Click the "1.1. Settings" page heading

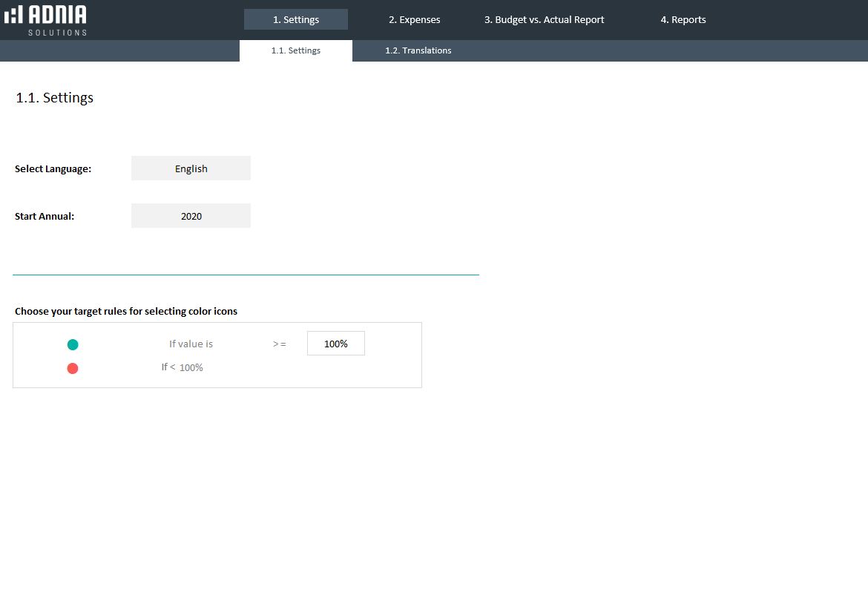pyautogui.click(x=55, y=98)
